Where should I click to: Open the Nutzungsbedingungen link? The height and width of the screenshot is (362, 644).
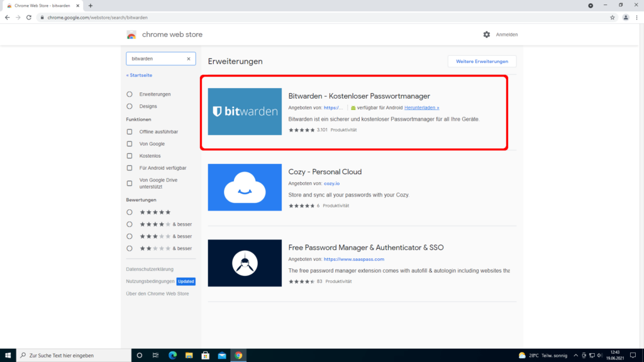point(150,282)
